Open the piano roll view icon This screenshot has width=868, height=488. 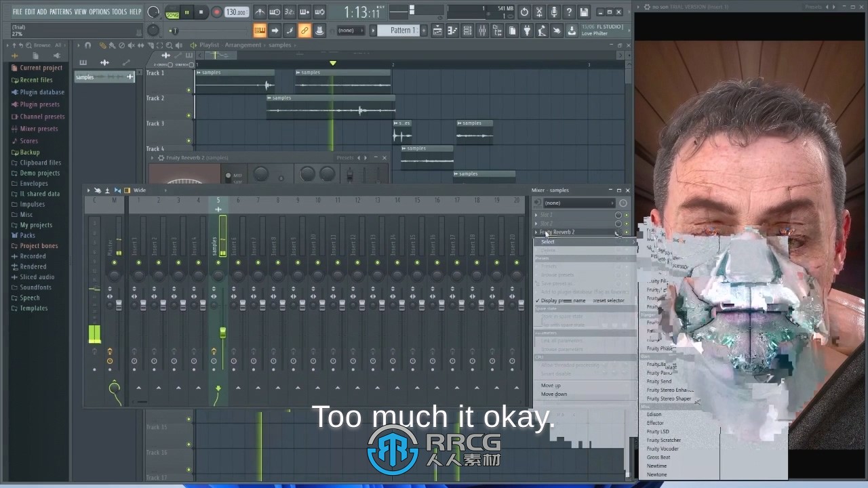[452, 30]
